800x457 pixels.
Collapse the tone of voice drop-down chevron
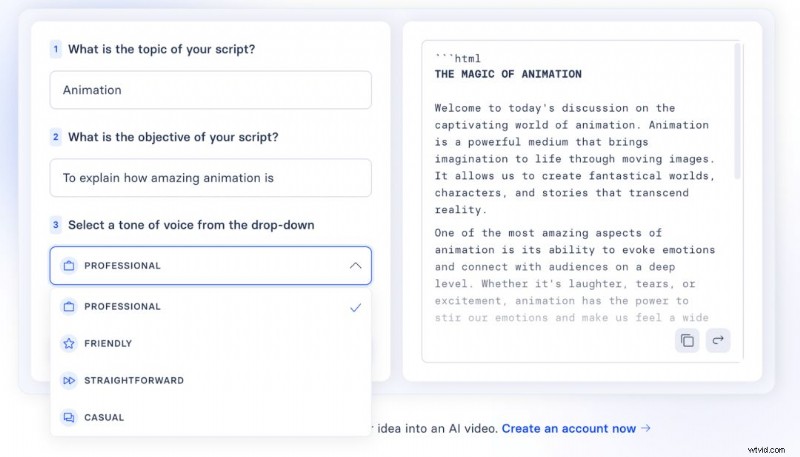click(356, 266)
